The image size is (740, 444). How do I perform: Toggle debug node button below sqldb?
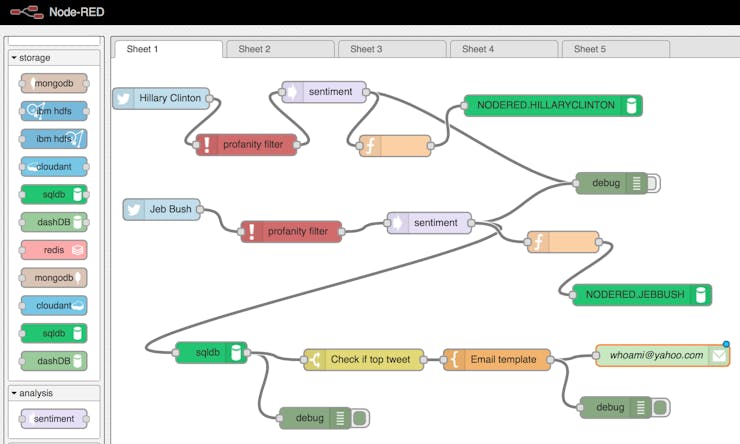click(x=360, y=418)
